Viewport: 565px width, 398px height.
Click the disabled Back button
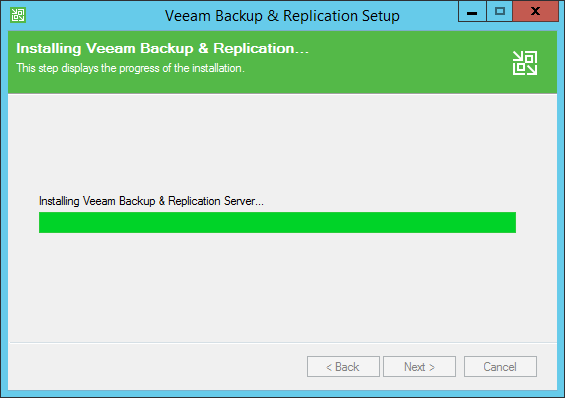(x=343, y=367)
